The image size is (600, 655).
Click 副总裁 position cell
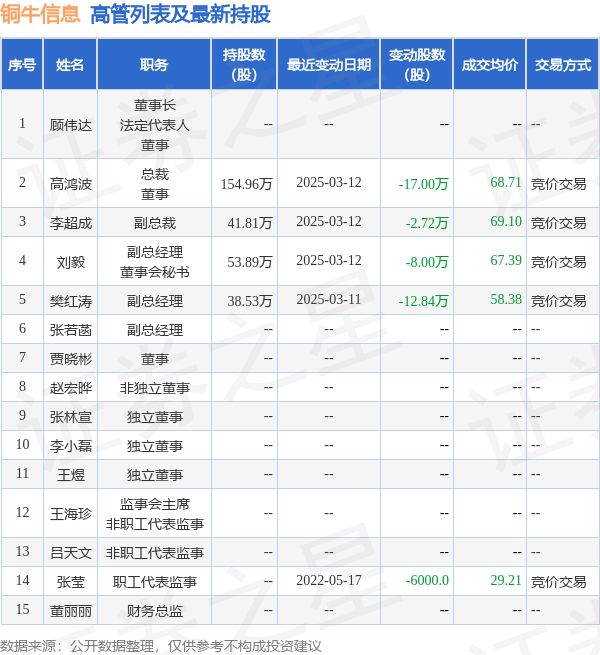(x=155, y=223)
